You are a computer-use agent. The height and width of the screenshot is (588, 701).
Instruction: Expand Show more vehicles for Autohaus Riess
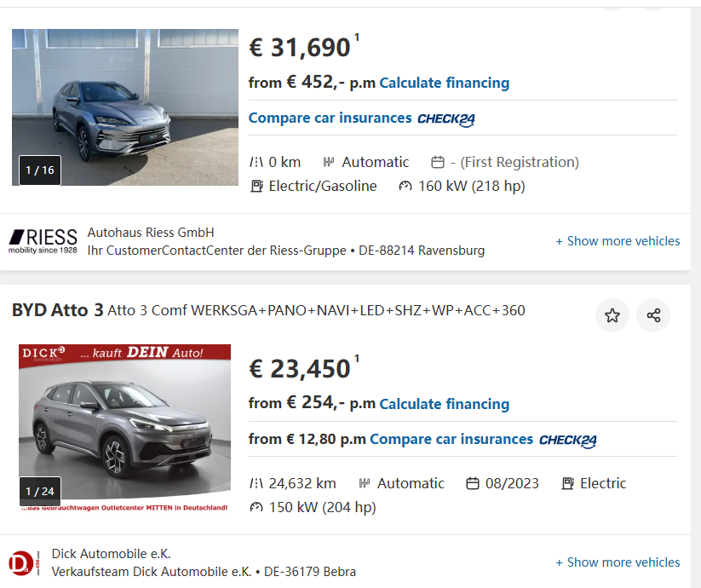(618, 241)
